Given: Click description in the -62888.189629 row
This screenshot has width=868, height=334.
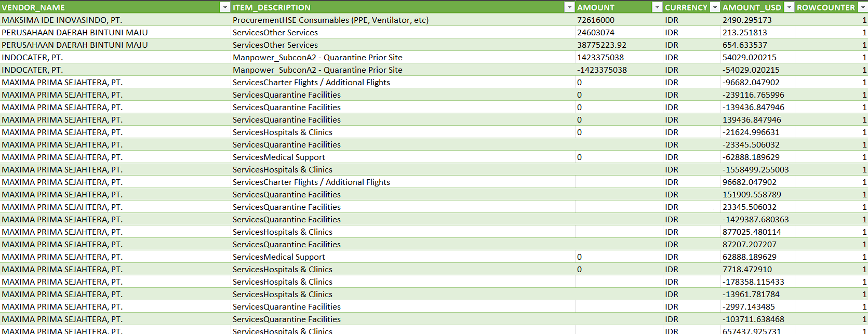Looking at the screenshot, I should click(403, 157).
